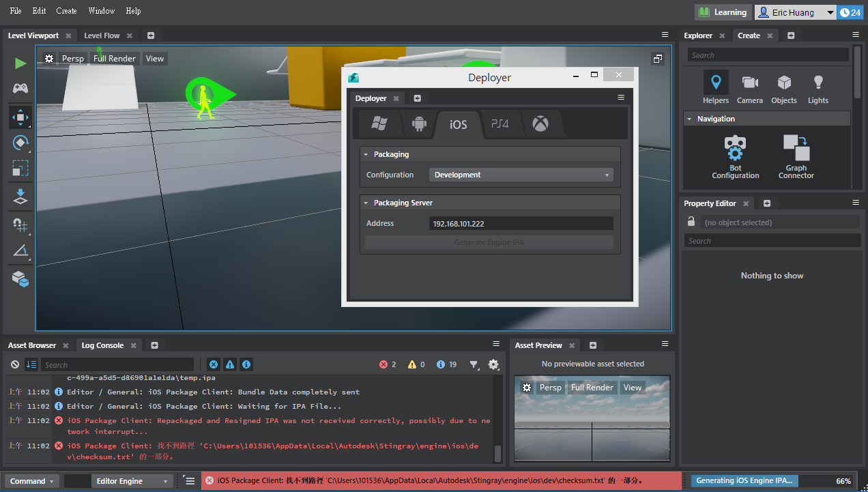Select the Rotate tool in the toolbar

20,143
